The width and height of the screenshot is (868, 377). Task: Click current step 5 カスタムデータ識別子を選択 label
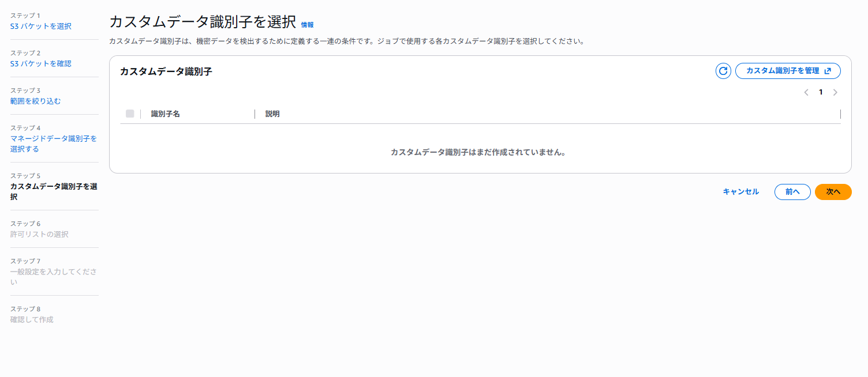tap(54, 191)
